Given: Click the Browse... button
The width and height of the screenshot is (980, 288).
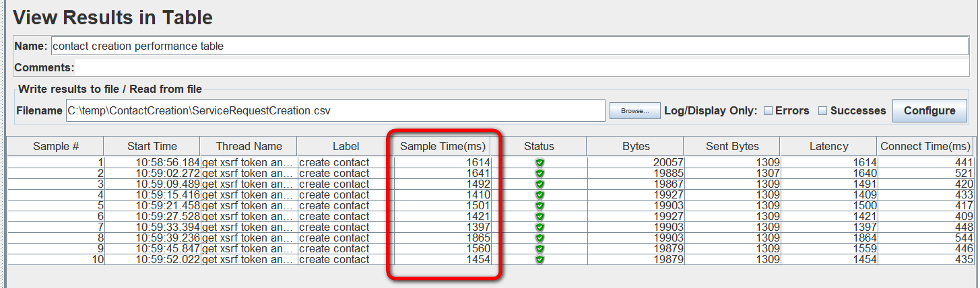Looking at the screenshot, I should pos(634,111).
